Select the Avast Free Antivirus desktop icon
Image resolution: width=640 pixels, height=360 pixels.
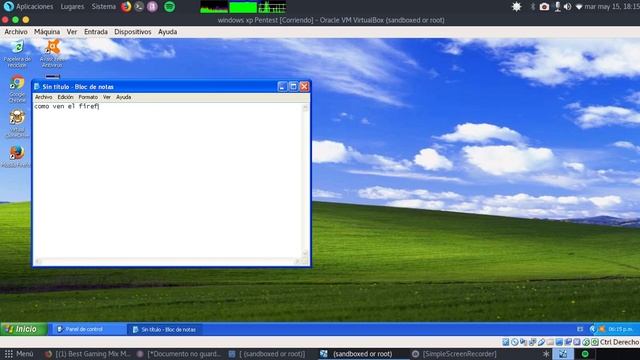(52, 54)
